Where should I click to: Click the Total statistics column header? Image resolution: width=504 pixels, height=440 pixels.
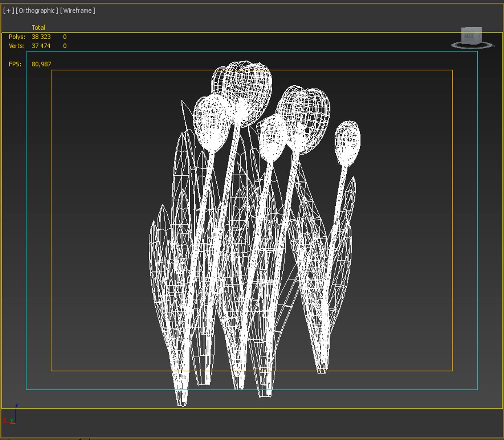pyautogui.click(x=38, y=28)
